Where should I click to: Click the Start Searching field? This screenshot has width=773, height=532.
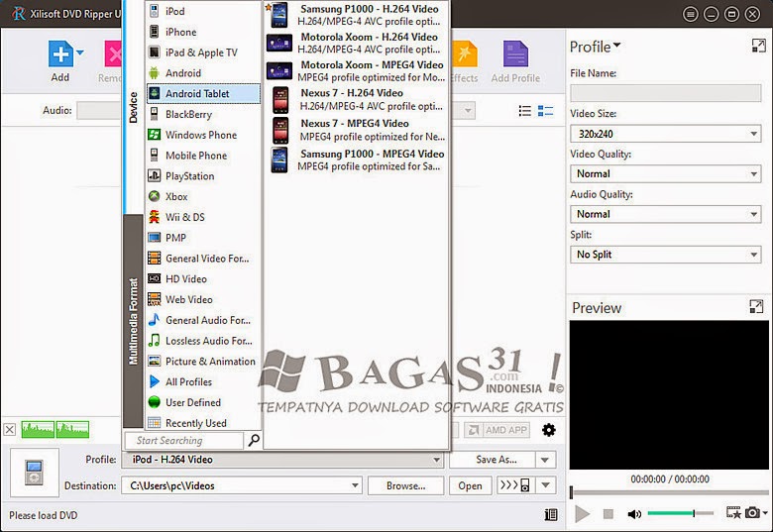(184, 441)
